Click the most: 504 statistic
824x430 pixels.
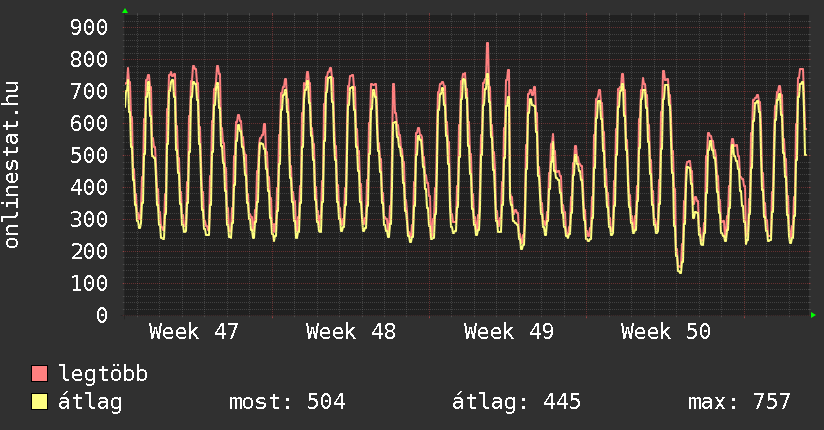[287, 402]
